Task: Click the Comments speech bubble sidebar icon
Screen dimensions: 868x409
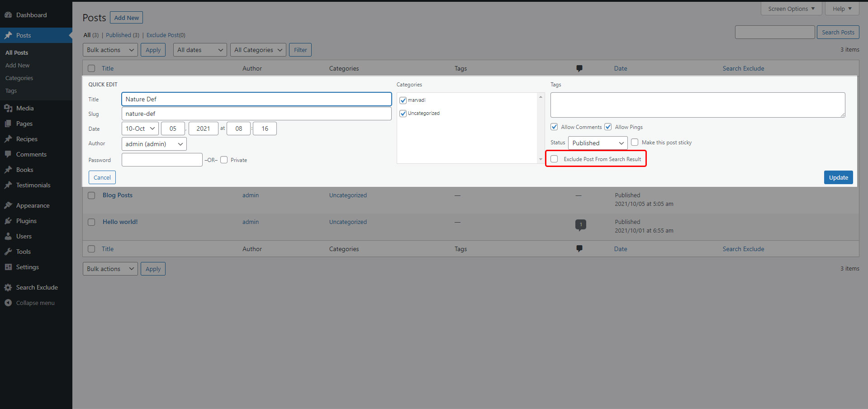Action: (x=8, y=154)
